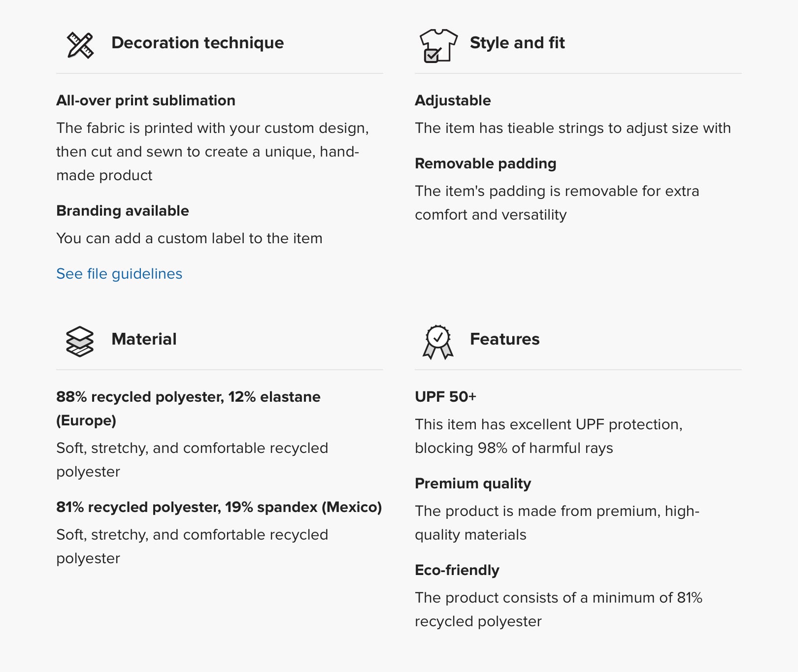The width and height of the screenshot is (798, 672).
Task: Click the custom label description text
Action: (189, 238)
